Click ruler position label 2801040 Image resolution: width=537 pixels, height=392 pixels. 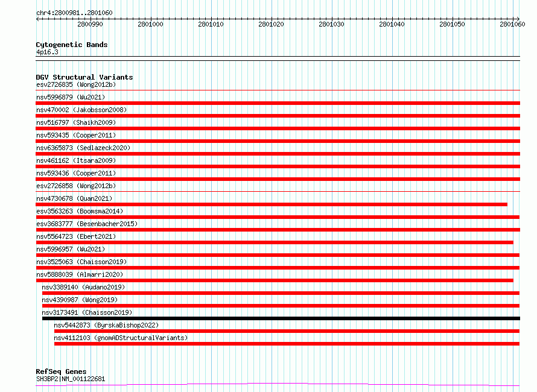pyautogui.click(x=392, y=24)
